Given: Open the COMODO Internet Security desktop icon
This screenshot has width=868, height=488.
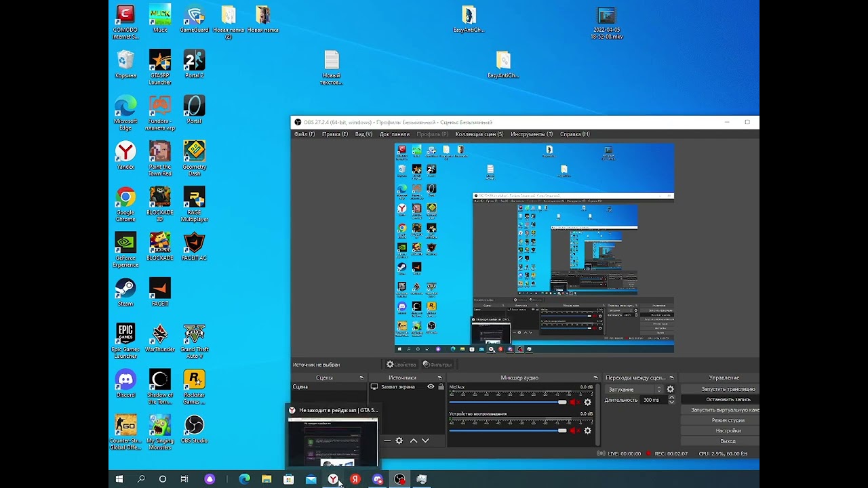Looking at the screenshot, I should click(x=125, y=22).
